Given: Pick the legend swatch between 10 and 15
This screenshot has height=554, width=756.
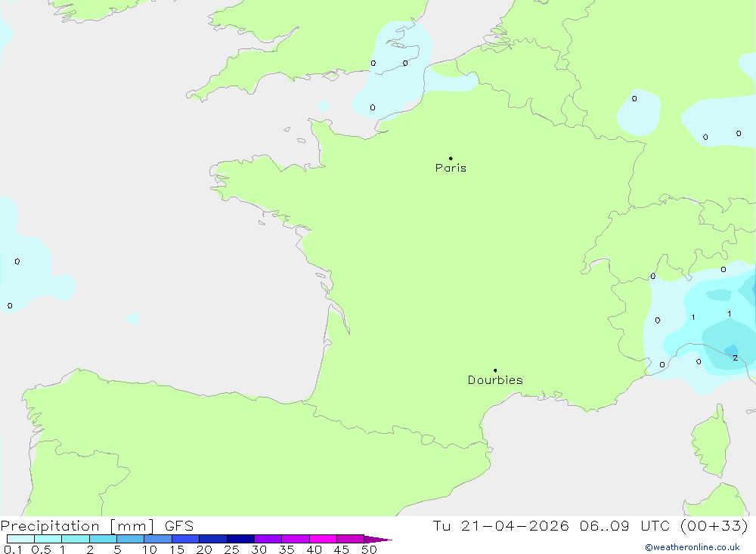Looking at the screenshot, I should point(158,539).
